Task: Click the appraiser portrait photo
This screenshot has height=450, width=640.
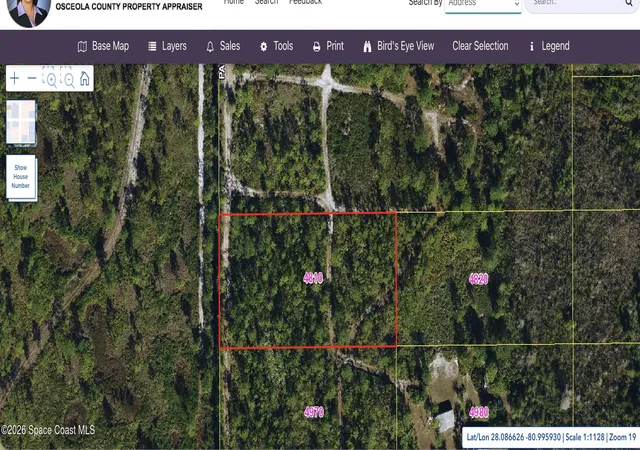Action: (29, 11)
